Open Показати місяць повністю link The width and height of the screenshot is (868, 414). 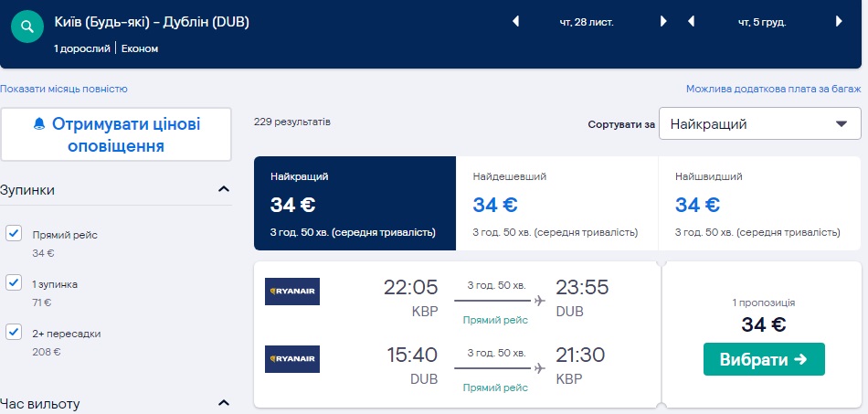click(x=64, y=89)
